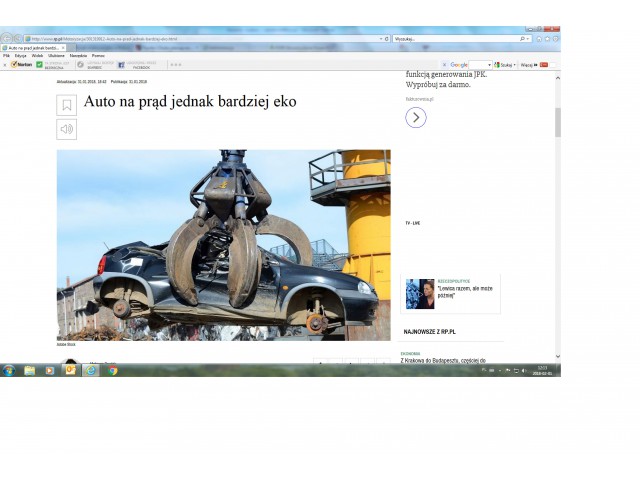Click the browser back button

tap(7, 38)
